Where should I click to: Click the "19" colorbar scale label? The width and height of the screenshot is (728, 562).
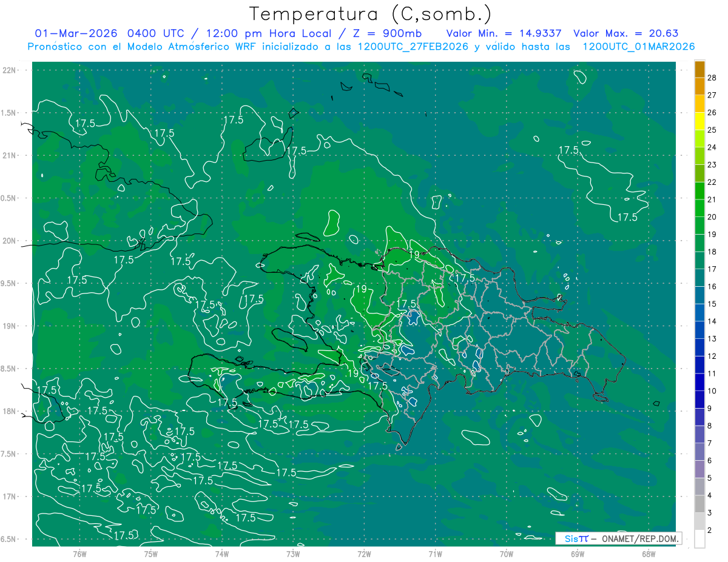point(712,234)
